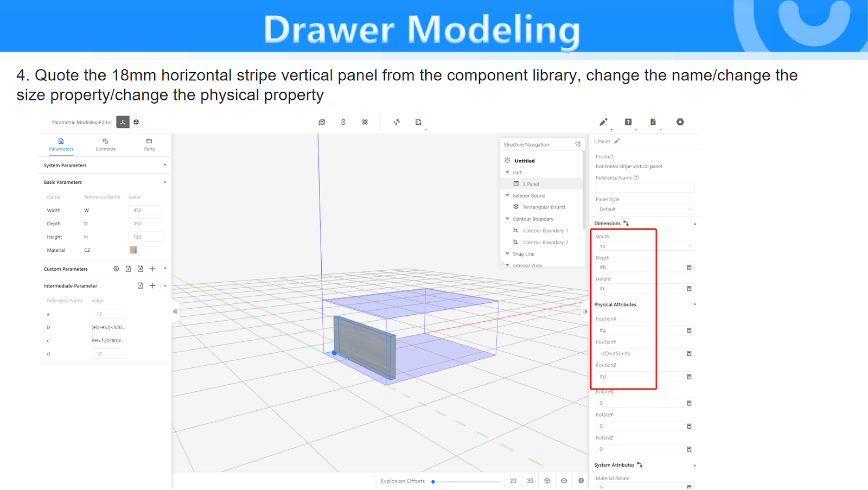Expand the Custom Parameters section arrow

click(x=165, y=269)
